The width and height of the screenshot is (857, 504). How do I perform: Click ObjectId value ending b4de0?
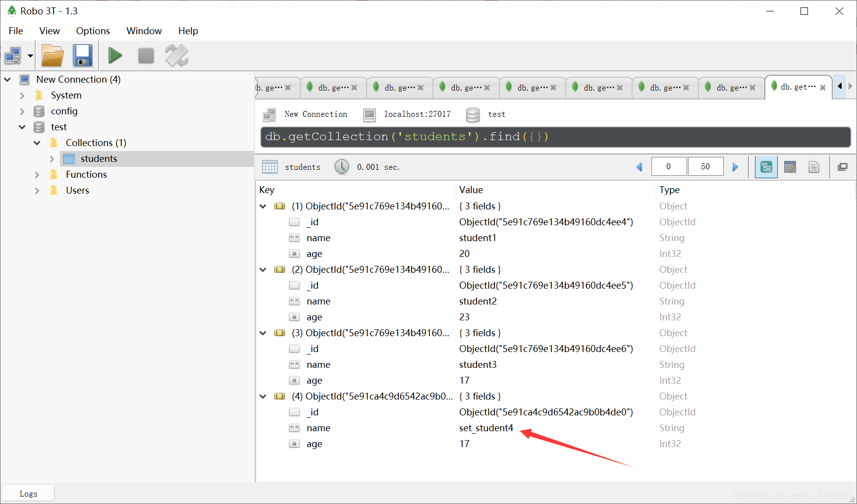pyautogui.click(x=546, y=412)
